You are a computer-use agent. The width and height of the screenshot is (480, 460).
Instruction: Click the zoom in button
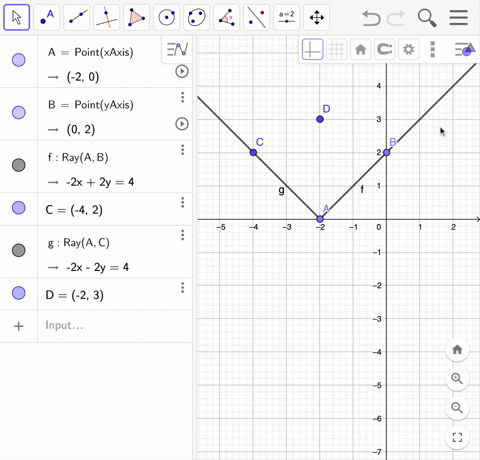(x=457, y=379)
